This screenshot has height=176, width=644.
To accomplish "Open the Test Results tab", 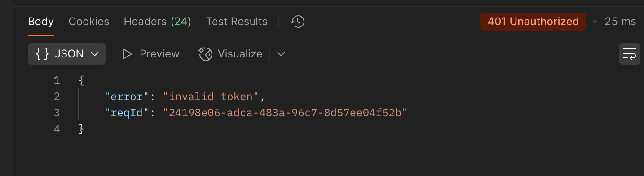I will pos(237,22).
